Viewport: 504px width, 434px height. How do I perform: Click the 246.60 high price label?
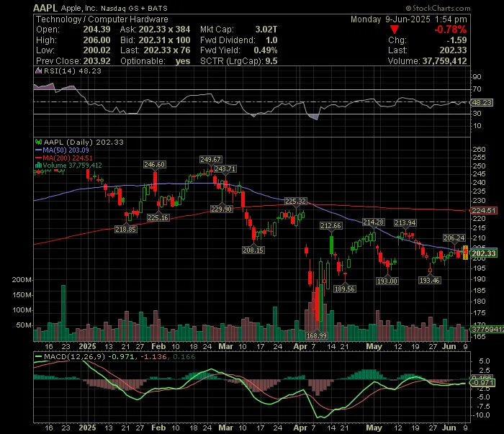[x=154, y=165]
